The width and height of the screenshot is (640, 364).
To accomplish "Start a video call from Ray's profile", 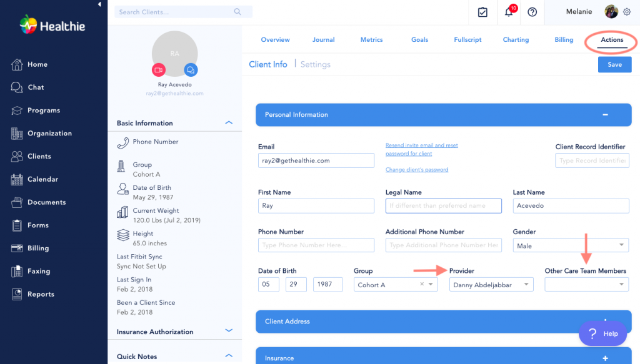I will point(158,69).
